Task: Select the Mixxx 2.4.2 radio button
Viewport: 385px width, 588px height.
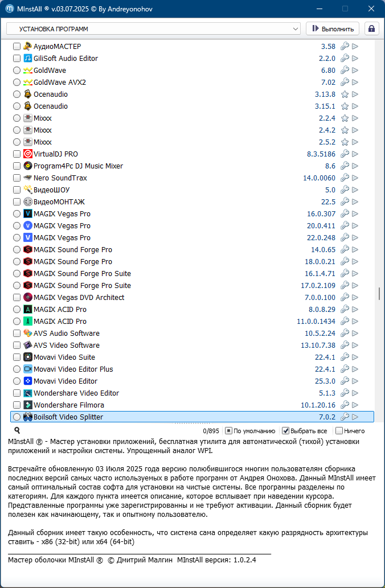Action: [17, 130]
